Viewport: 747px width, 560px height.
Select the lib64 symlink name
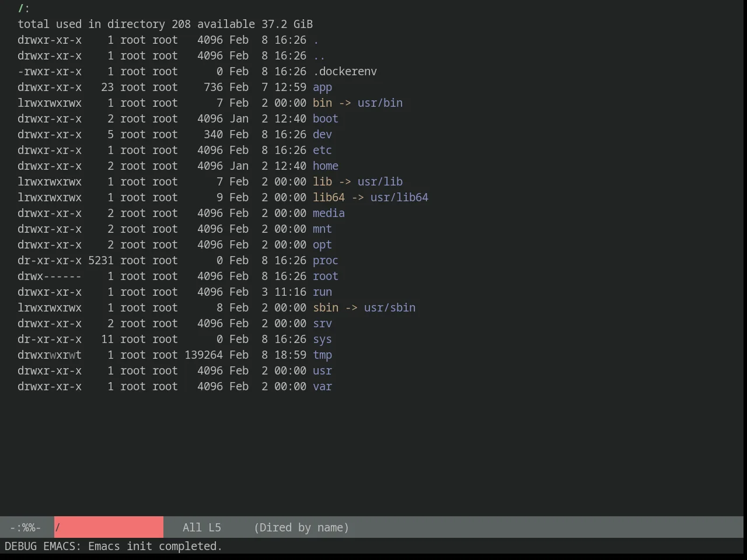[329, 198]
